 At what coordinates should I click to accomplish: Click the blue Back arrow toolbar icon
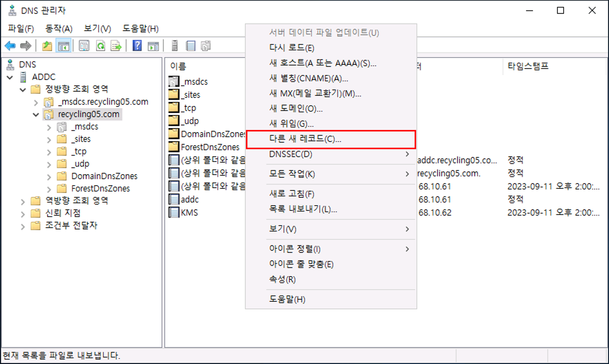(10, 46)
